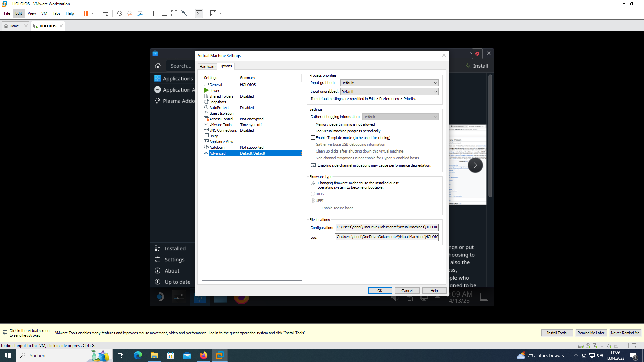
Task: Open the Snapshot Manager
Action: tap(140, 13)
